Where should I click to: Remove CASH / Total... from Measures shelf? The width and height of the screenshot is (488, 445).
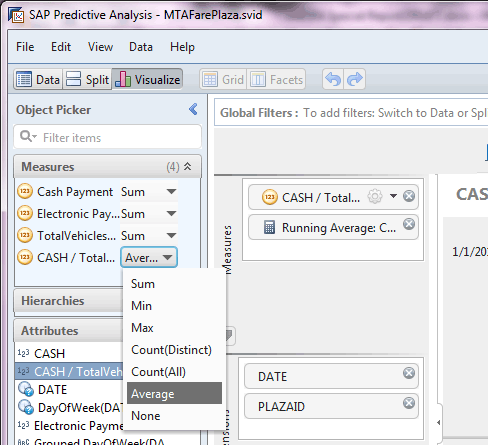409,196
